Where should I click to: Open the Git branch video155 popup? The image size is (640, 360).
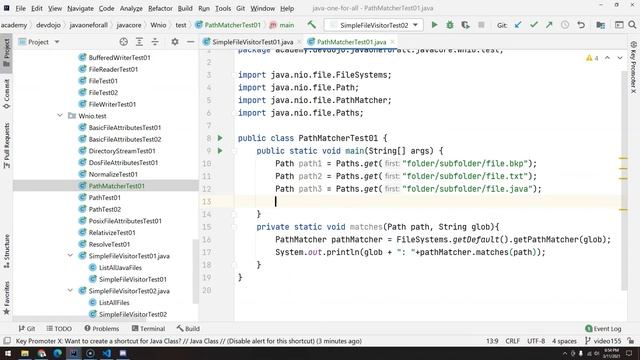tap(603, 341)
